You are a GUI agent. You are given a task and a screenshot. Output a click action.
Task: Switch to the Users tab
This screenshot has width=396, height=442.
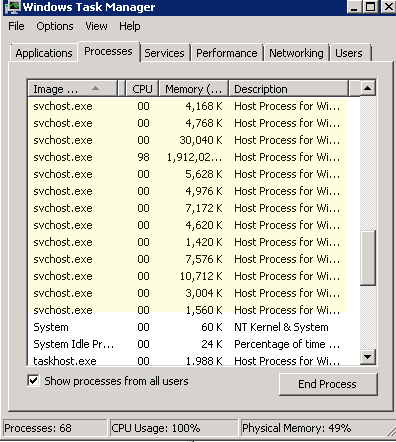pyautogui.click(x=349, y=53)
